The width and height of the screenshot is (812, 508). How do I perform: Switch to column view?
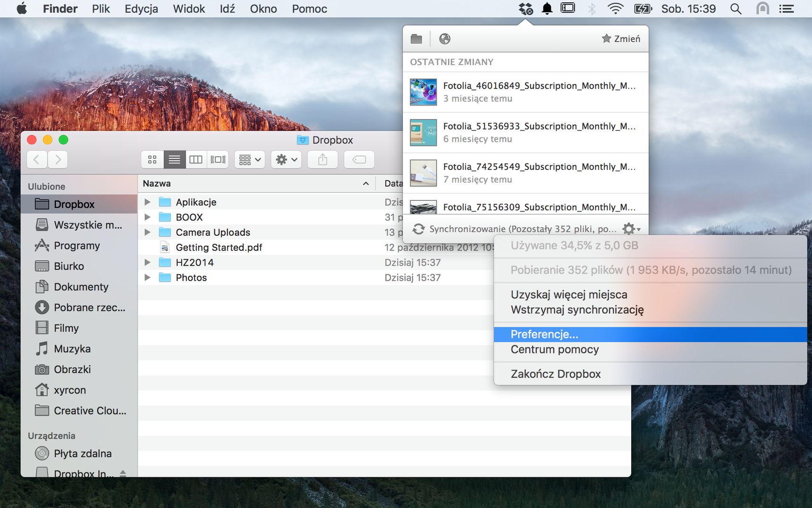click(196, 160)
